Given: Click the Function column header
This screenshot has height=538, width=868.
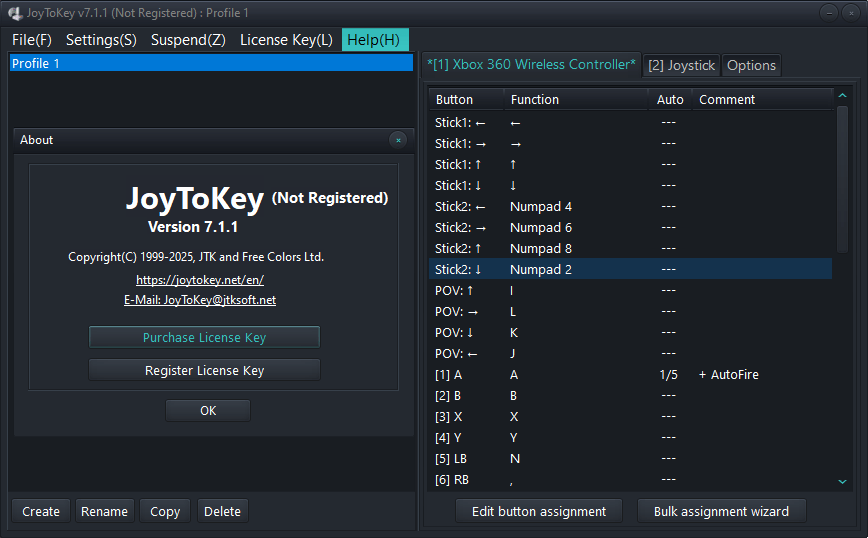Looking at the screenshot, I should (576, 100).
